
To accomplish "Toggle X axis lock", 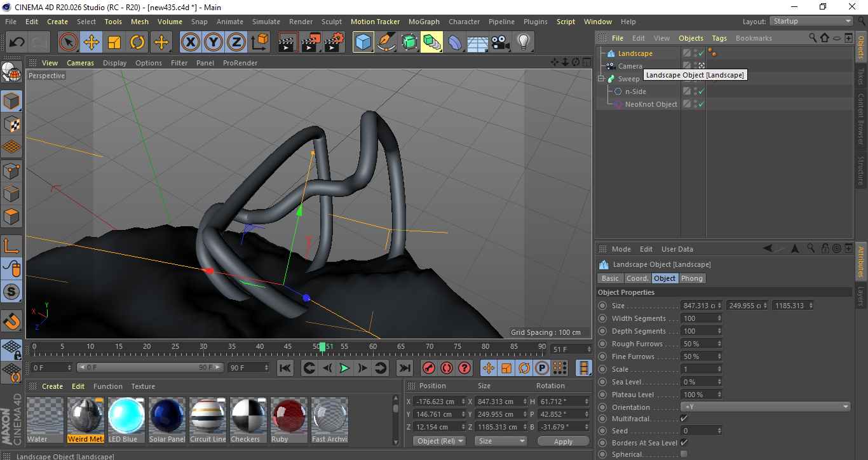I will 190,43.
